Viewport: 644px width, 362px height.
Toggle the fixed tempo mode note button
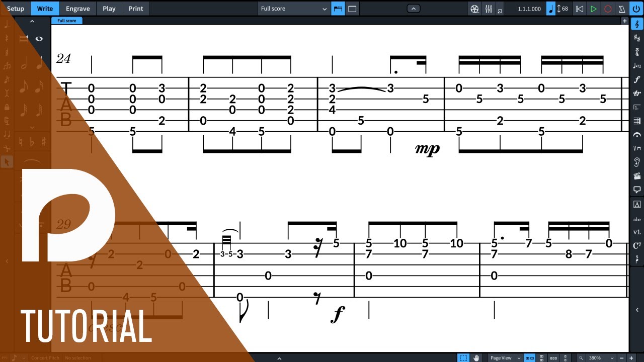pos(551,9)
